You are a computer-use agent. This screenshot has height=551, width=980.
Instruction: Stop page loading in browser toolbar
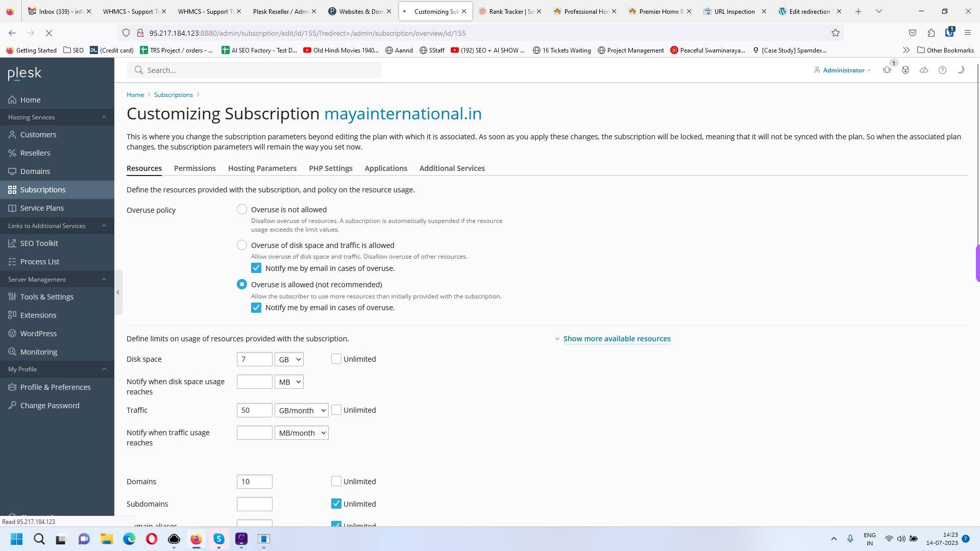point(49,33)
